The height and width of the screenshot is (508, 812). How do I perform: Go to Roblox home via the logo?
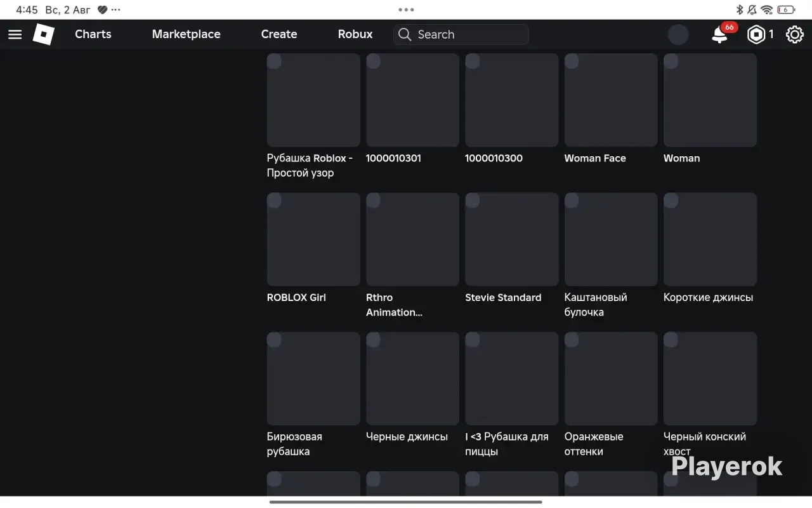tap(44, 34)
